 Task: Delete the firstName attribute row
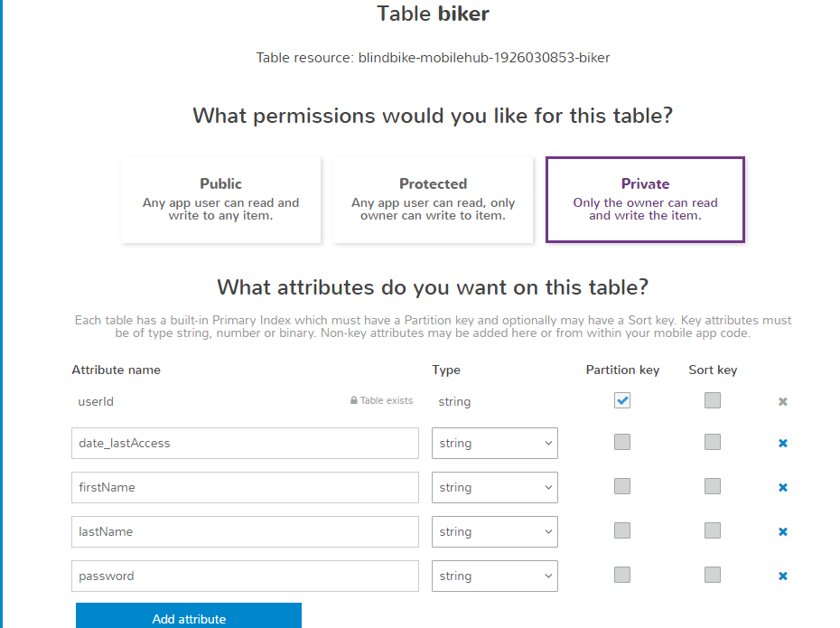(783, 488)
